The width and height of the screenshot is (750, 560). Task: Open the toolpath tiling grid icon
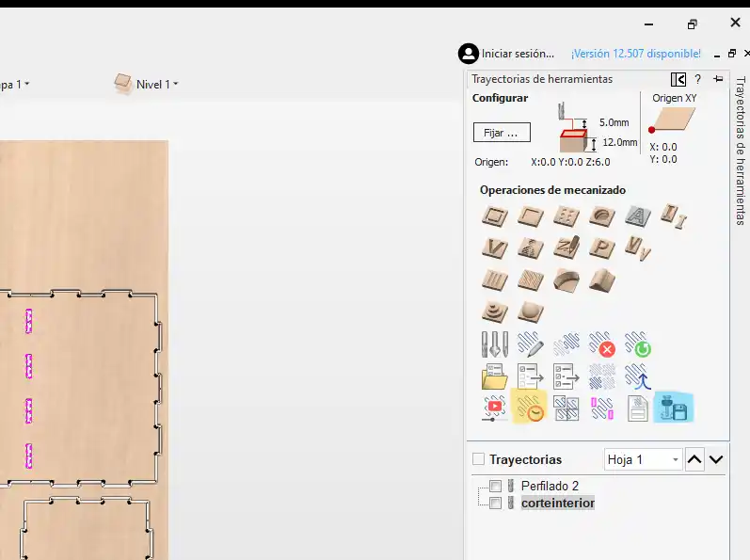tap(566, 408)
